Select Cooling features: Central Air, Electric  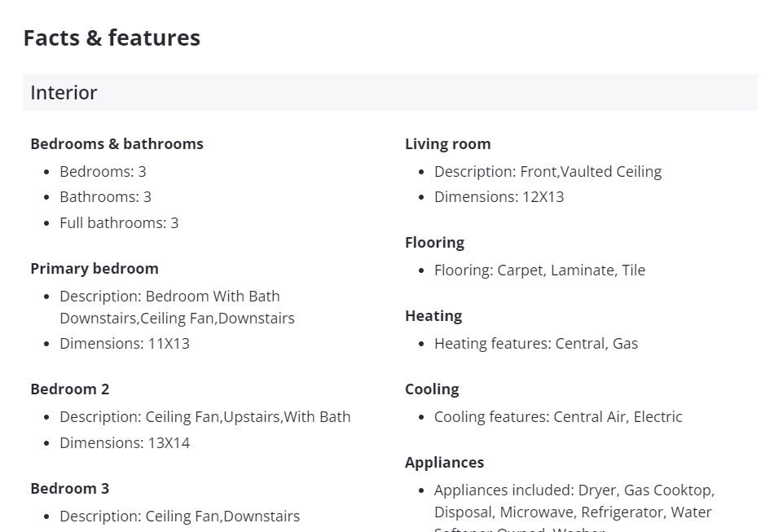point(558,417)
